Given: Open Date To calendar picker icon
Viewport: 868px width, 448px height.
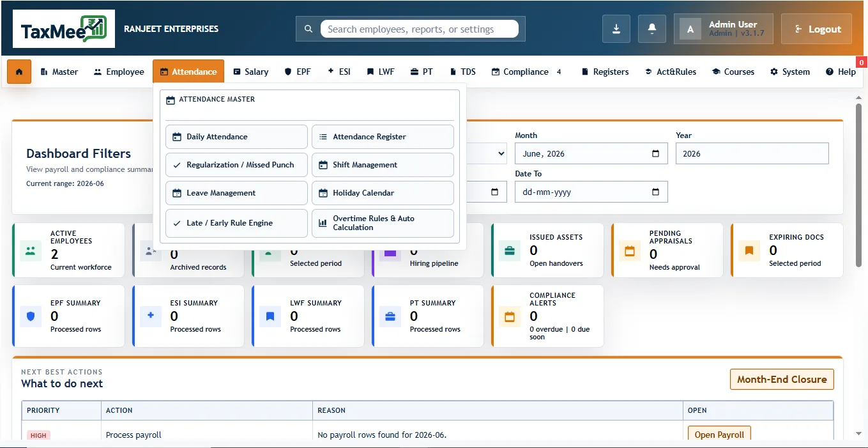Looking at the screenshot, I should (655, 192).
